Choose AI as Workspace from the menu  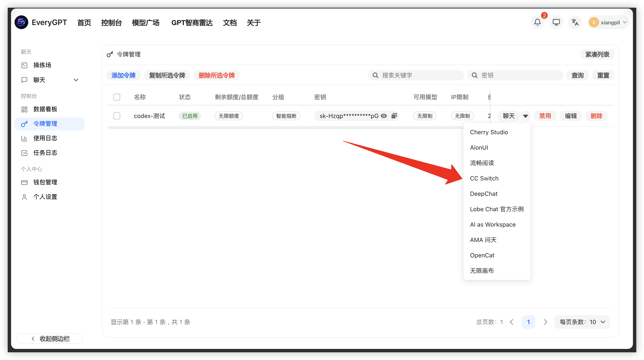[497, 224]
